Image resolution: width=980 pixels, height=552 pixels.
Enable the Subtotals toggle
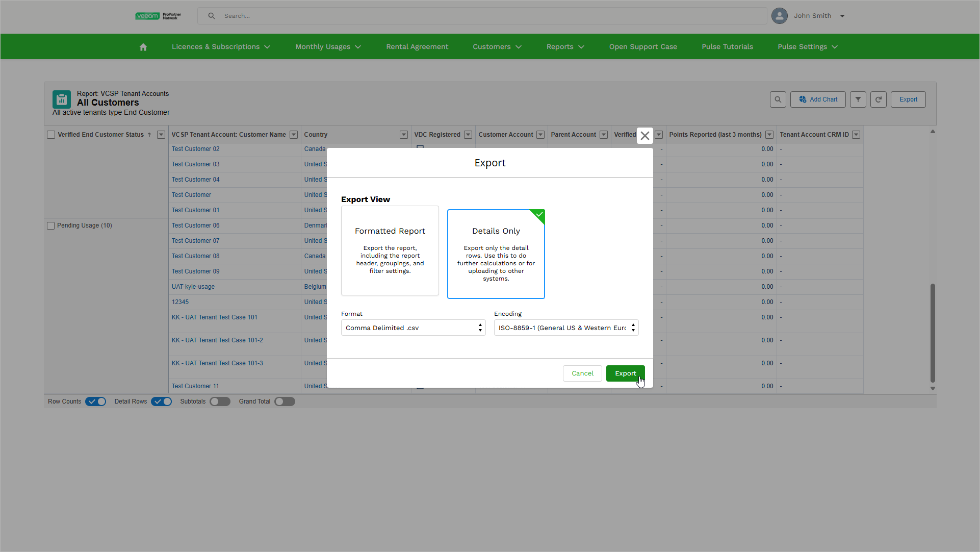[x=220, y=402]
